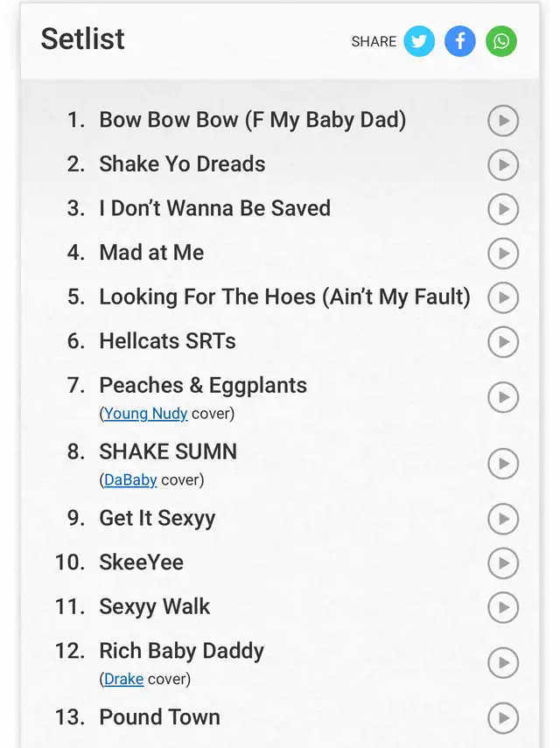Play I Don't Wanna Be Saved
Screen dimensions: 560x748
[503, 209]
